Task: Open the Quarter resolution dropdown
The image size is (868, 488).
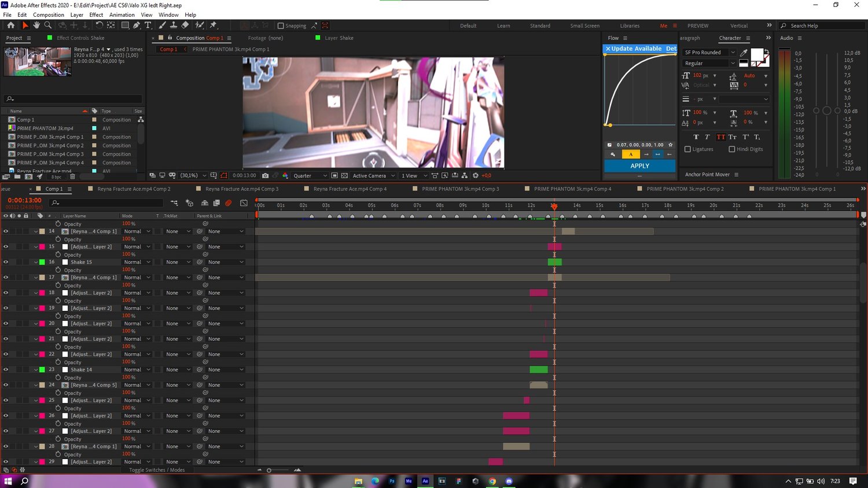Action: point(310,175)
